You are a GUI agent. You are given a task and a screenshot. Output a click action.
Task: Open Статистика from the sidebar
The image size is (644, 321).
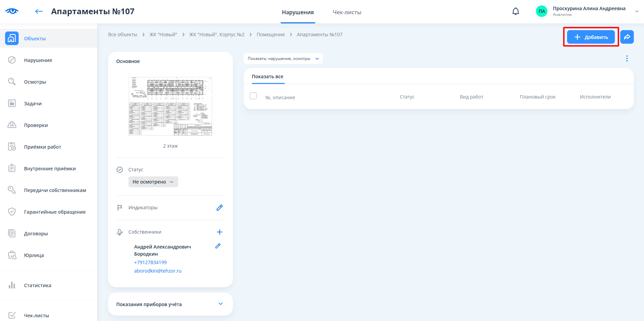point(38,285)
